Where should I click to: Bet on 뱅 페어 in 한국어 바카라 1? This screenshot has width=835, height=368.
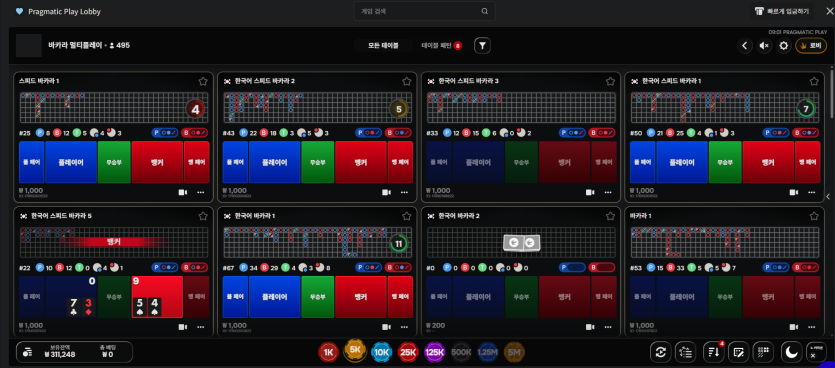(400, 297)
